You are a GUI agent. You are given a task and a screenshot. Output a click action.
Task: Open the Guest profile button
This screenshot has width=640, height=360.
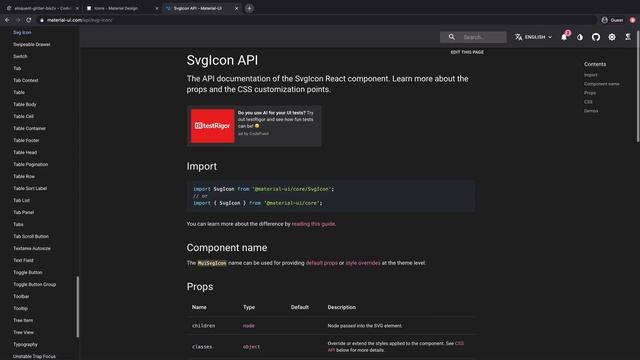tap(612, 20)
